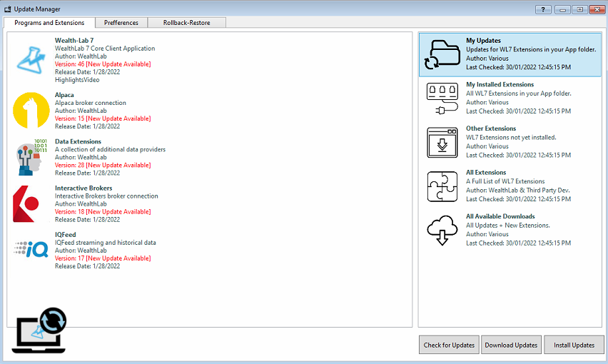Click the Alpaca llama logo icon

(x=31, y=110)
